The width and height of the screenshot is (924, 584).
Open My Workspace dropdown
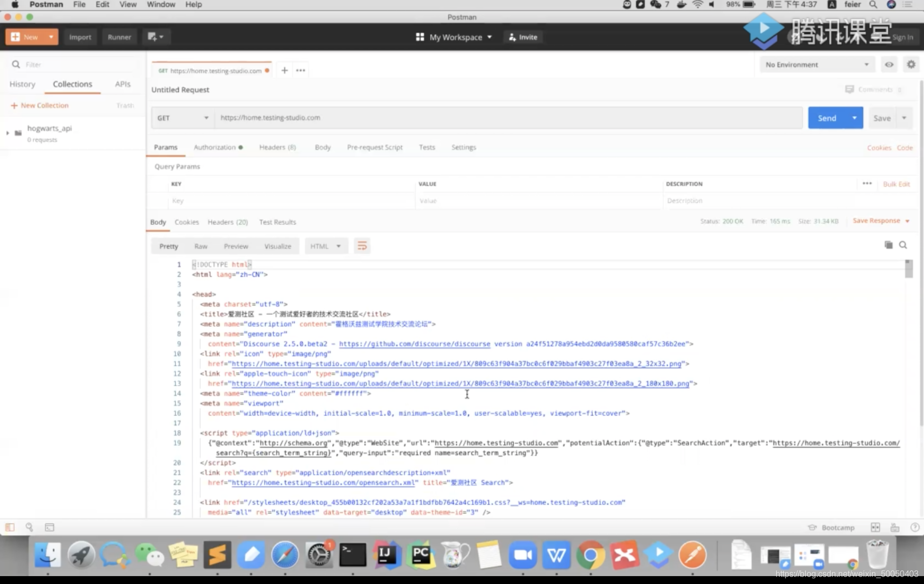coord(454,37)
